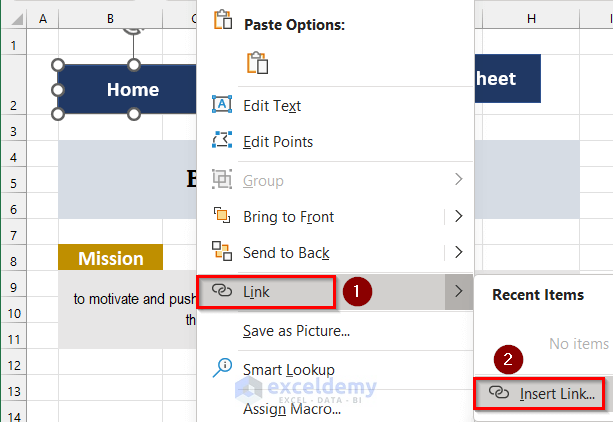Click the Insert Link chain icon
Screen dimensions: 613x422
click(x=498, y=394)
